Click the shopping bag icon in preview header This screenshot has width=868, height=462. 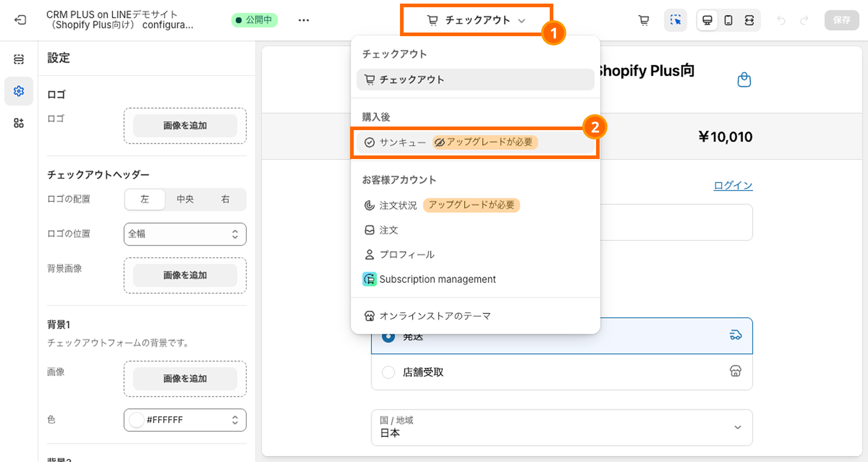pyautogui.click(x=744, y=80)
